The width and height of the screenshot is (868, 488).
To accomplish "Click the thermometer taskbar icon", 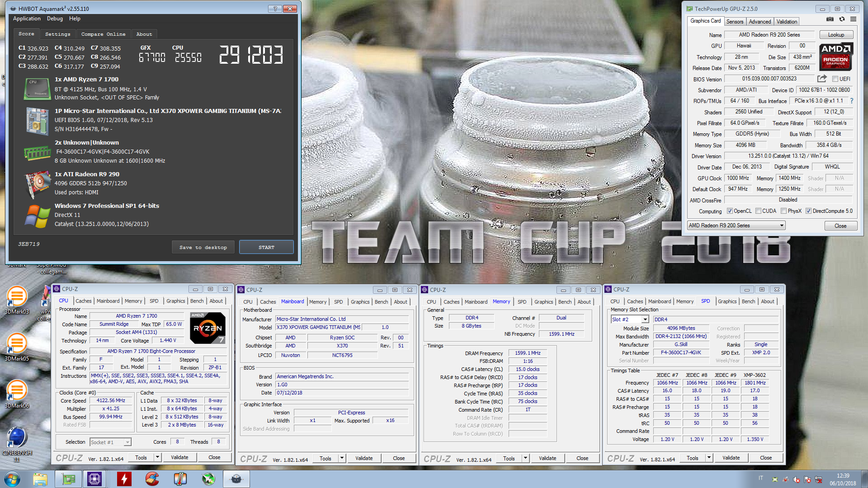I will (180, 479).
